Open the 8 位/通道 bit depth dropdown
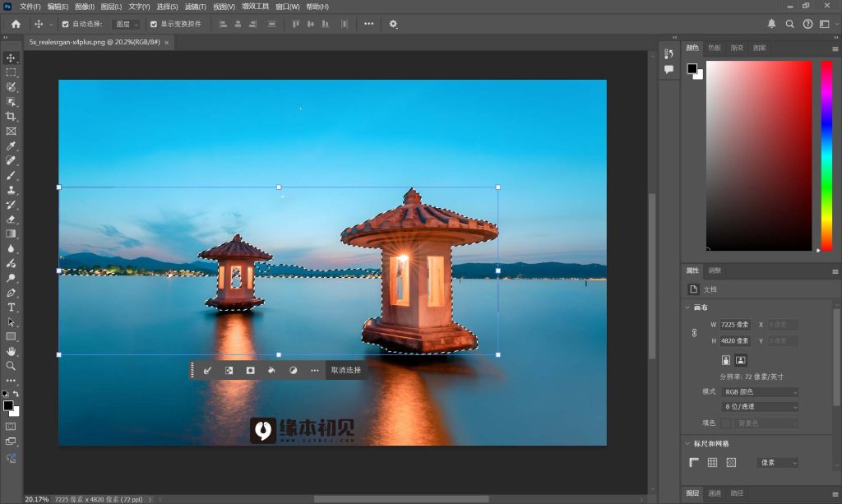Image resolution: width=842 pixels, height=504 pixels. (x=760, y=407)
